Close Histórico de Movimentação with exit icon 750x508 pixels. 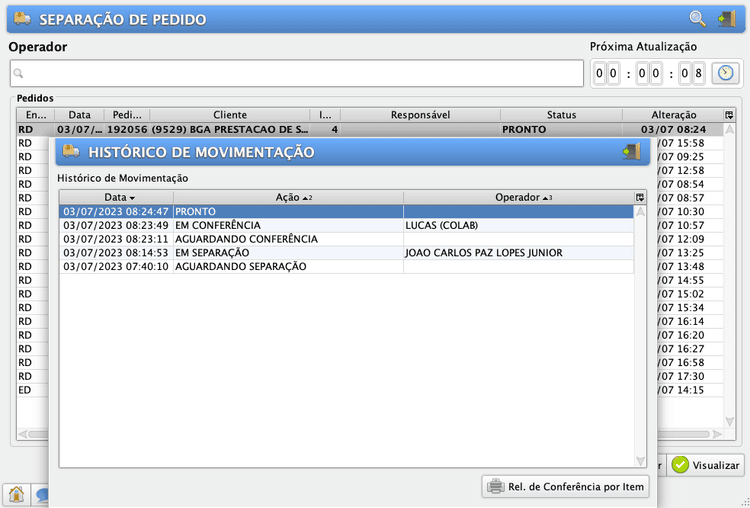pos(631,152)
